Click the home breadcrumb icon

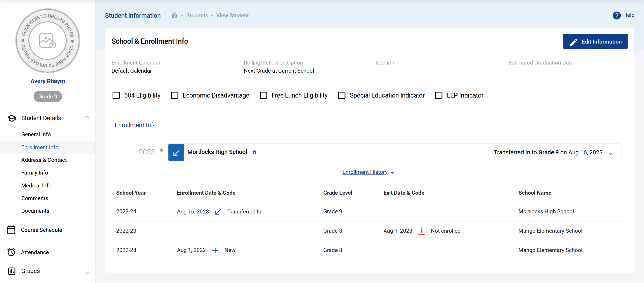pyautogui.click(x=174, y=16)
